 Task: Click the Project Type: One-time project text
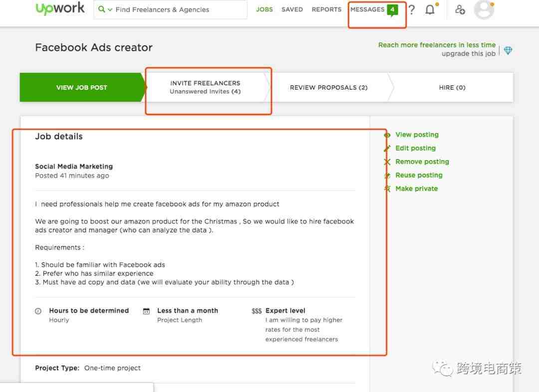(88, 368)
